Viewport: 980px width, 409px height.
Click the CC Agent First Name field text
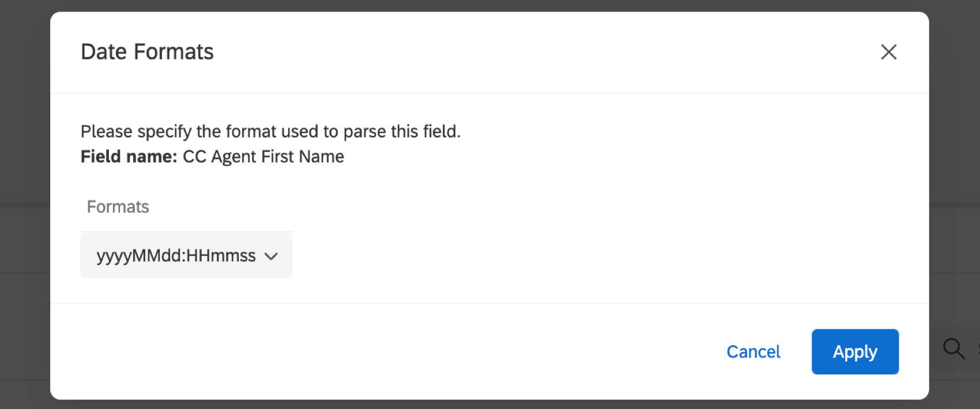pyautogui.click(x=263, y=156)
